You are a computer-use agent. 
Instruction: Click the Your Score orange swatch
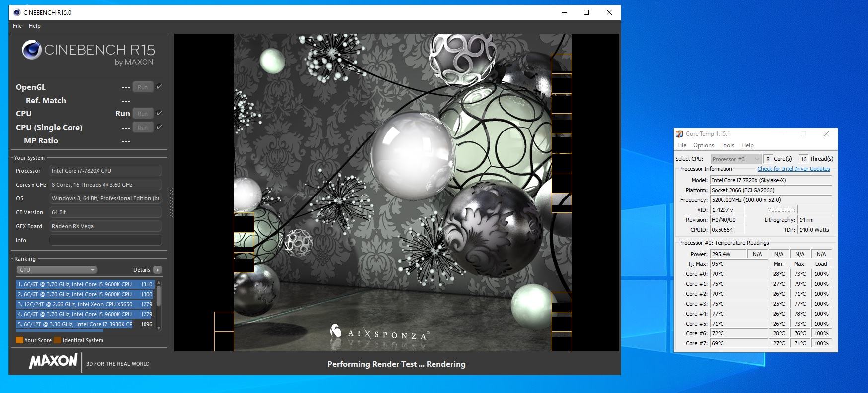tap(20, 340)
